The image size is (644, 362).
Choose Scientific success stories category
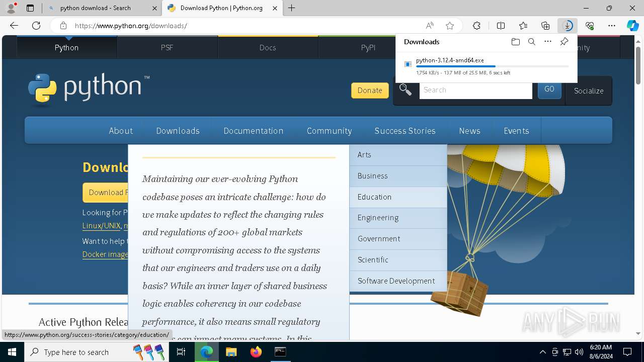tap(398, 260)
